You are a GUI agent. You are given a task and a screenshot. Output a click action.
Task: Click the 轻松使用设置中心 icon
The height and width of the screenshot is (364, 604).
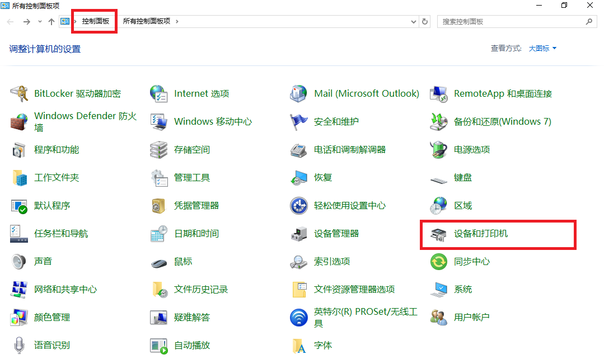299,205
